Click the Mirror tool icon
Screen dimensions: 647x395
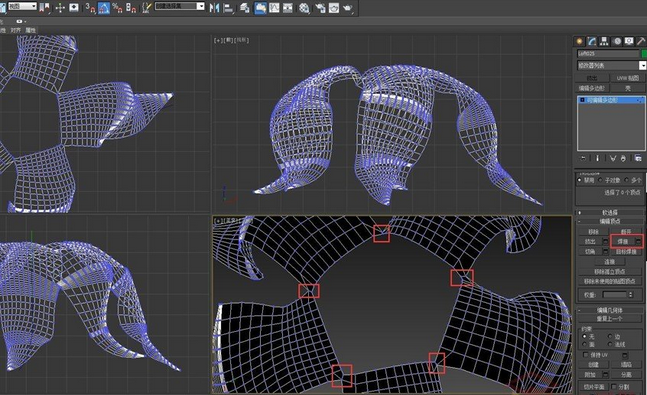coord(214,7)
